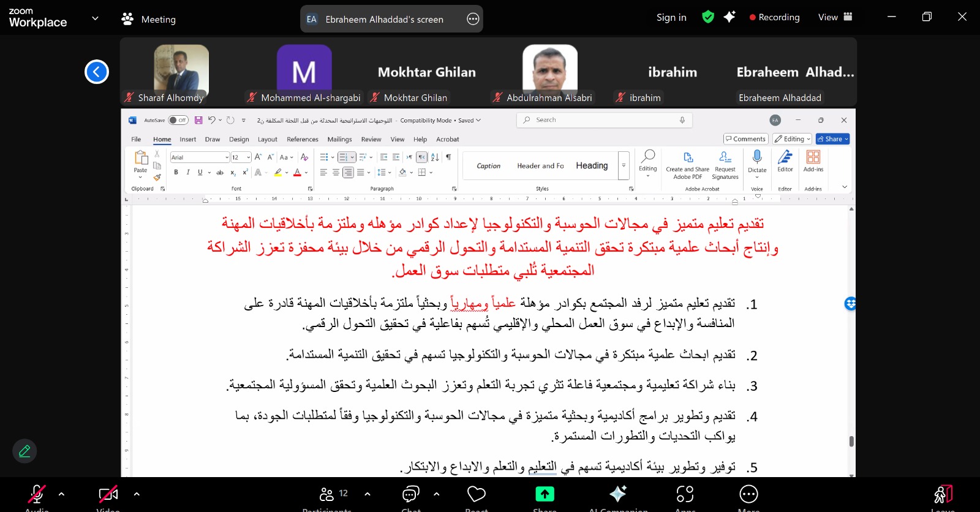Click the green Share screen icon
The width and height of the screenshot is (980, 512).
[545, 494]
